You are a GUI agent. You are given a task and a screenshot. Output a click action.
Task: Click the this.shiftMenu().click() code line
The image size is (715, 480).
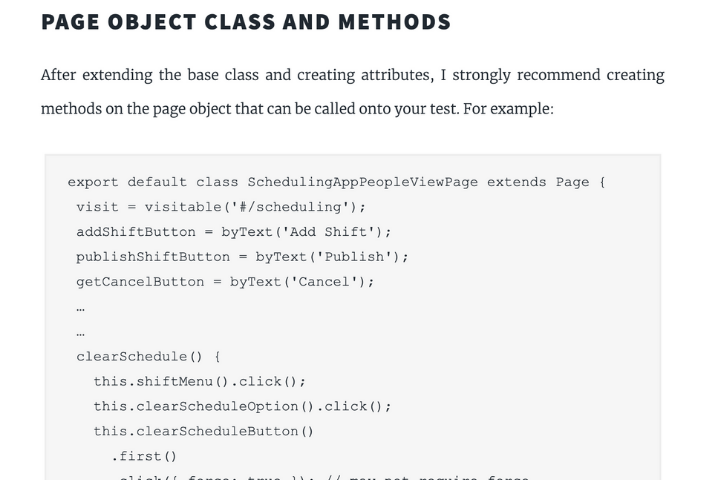click(x=199, y=382)
